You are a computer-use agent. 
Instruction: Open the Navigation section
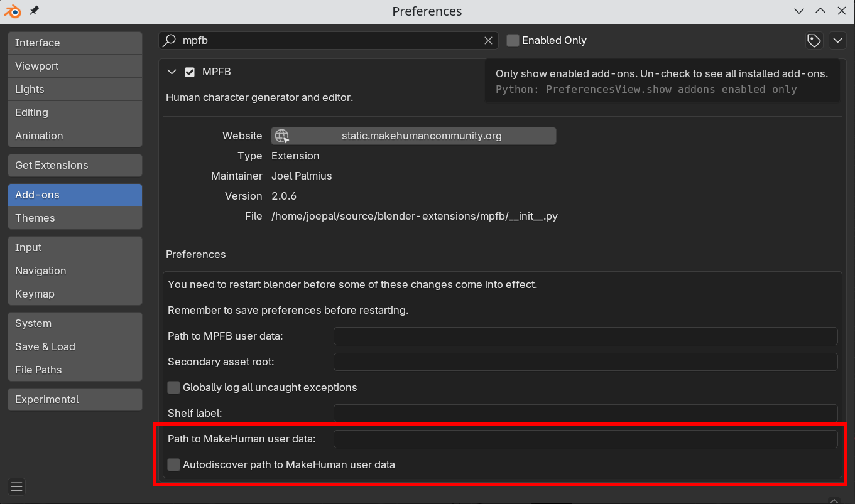pyautogui.click(x=75, y=271)
